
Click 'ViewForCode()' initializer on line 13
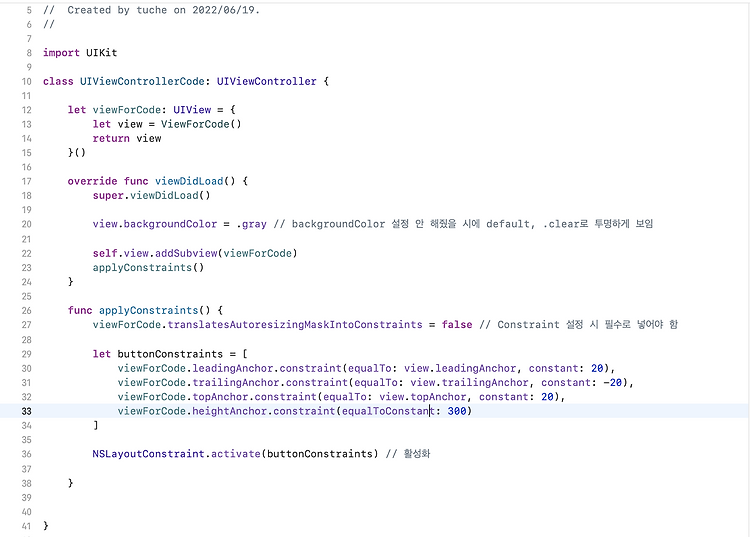201,124
